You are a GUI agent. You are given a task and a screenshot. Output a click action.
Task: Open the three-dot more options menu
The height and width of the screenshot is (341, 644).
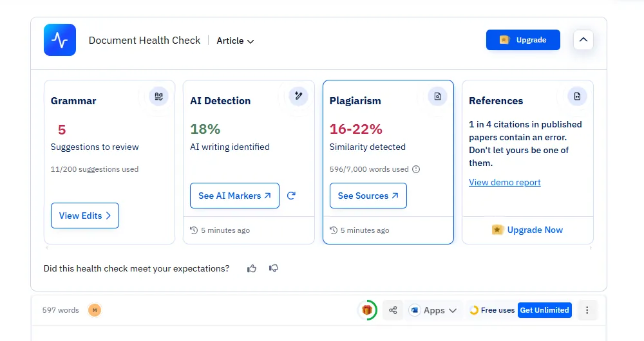[587, 310]
